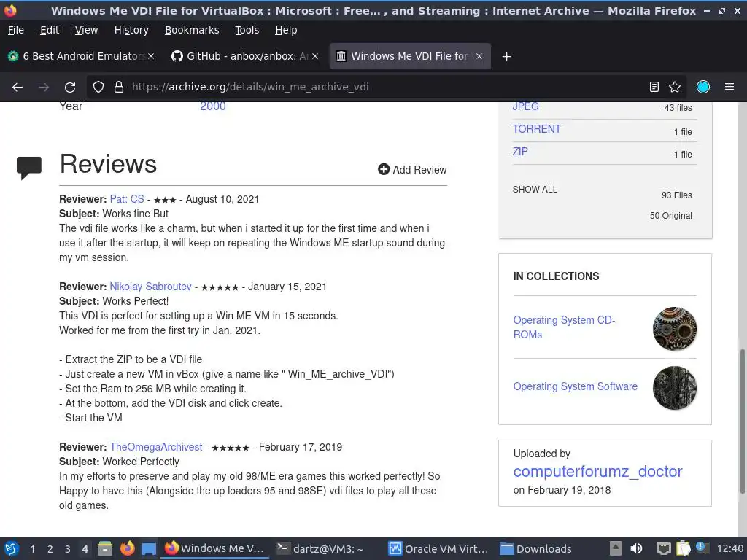747x560 pixels.
Task: Open Operating System CD-ROMs collection link
Action: click(x=564, y=327)
